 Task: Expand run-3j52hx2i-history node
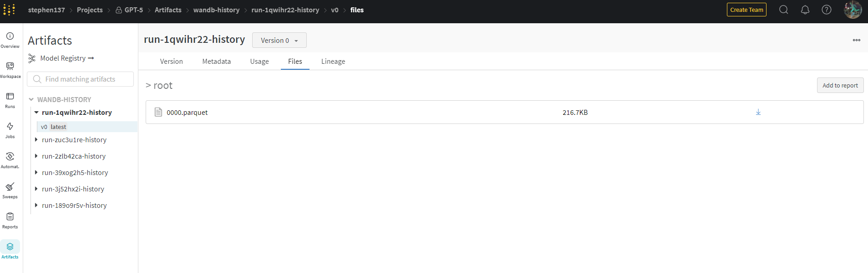click(x=36, y=189)
